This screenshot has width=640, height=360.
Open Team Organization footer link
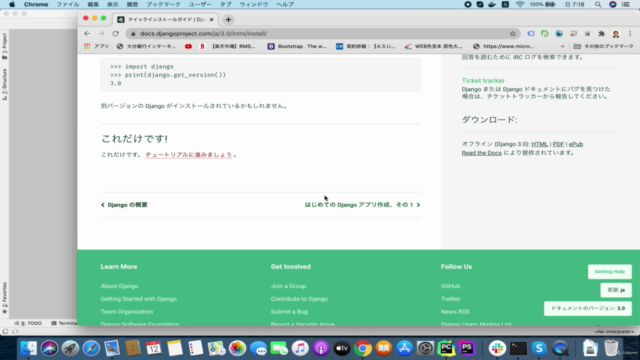click(x=127, y=311)
